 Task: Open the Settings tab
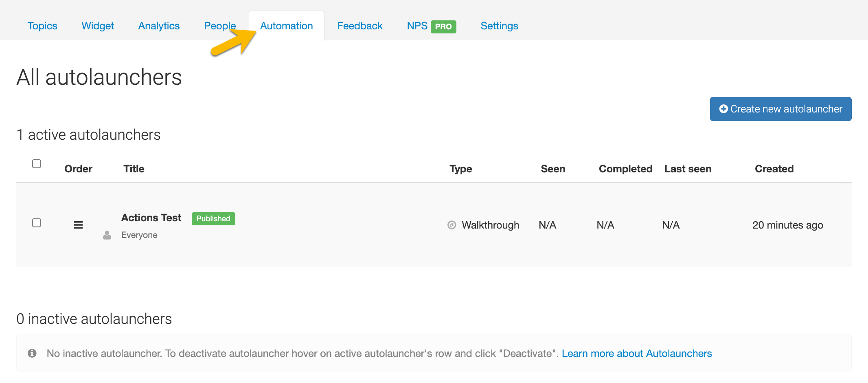499,26
